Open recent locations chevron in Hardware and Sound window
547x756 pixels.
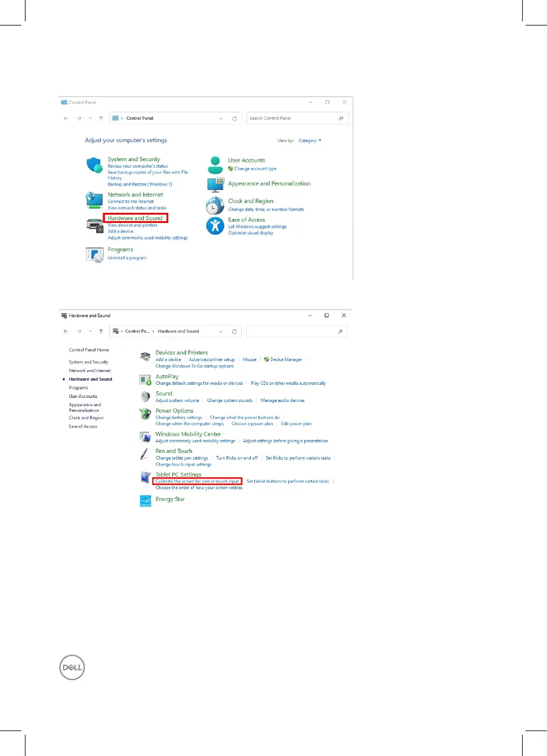(x=90, y=331)
